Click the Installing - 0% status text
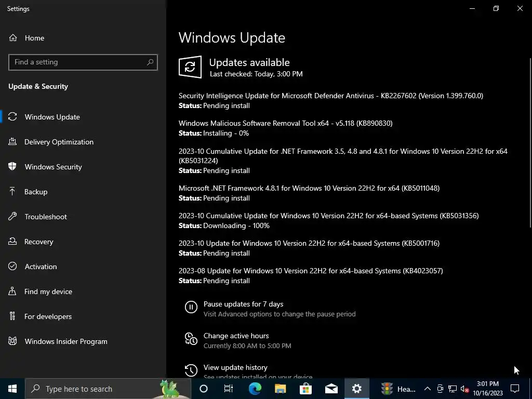532x399 pixels. coord(226,133)
